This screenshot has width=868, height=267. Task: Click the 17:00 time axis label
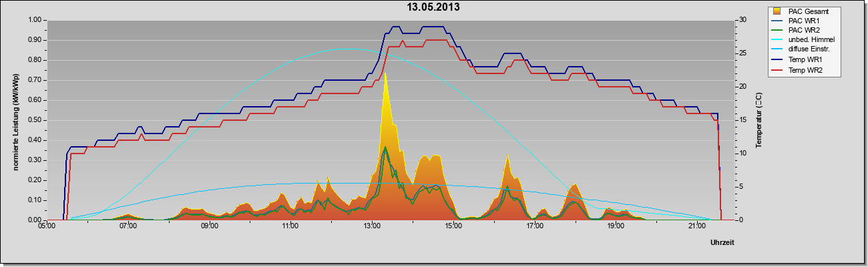pyautogui.click(x=534, y=227)
